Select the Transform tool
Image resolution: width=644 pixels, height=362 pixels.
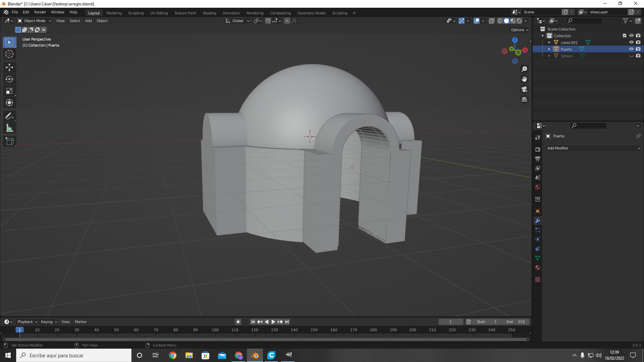pyautogui.click(x=9, y=103)
